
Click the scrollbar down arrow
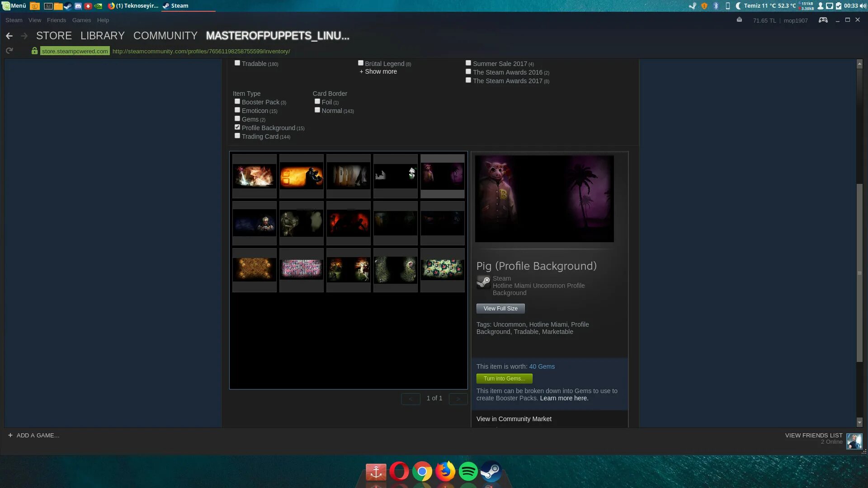[x=859, y=422]
